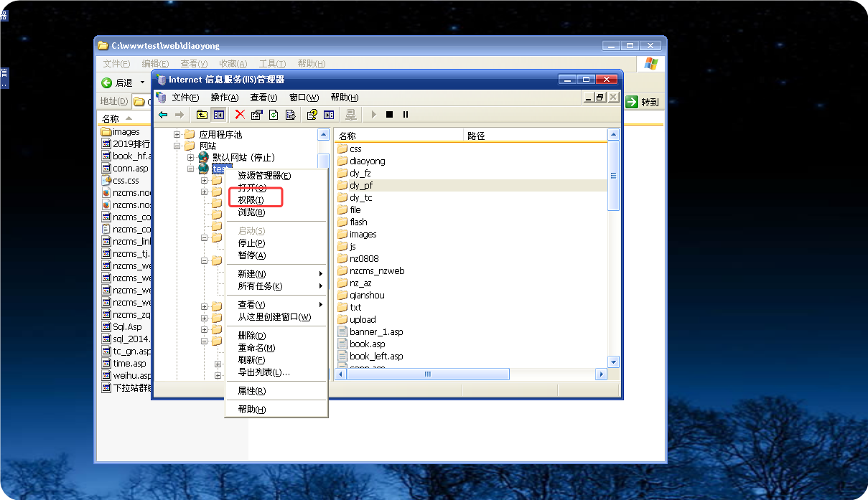Image resolution: width=868 pixels, height=500 pixels.
Task: Click the Up one level icon in IIS toolbar
Action: pos(202,115)
